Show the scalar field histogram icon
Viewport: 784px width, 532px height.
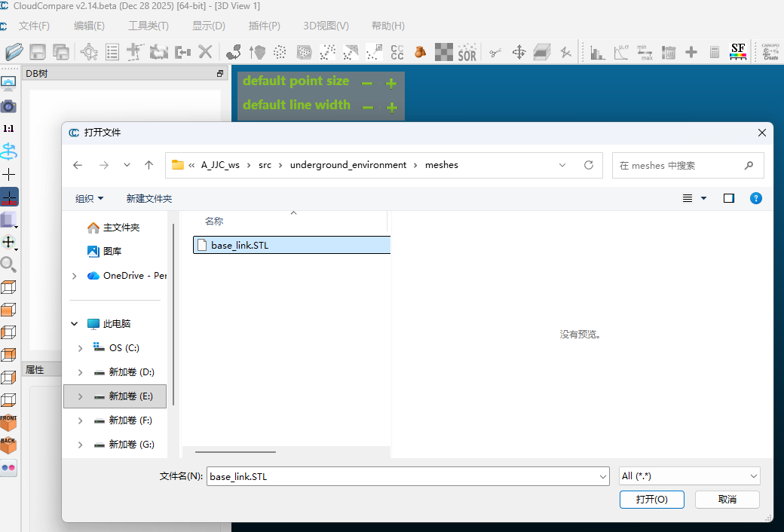[598, 52]
